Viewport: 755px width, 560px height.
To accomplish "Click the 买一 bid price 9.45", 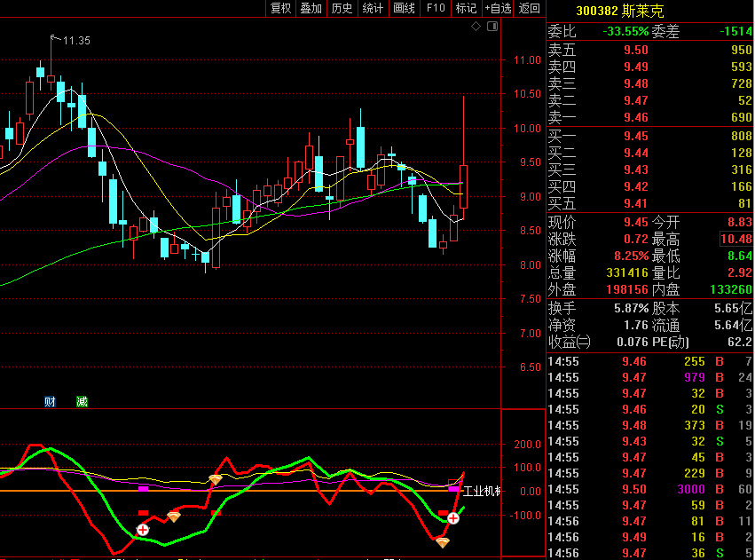I will pos(636,137).
